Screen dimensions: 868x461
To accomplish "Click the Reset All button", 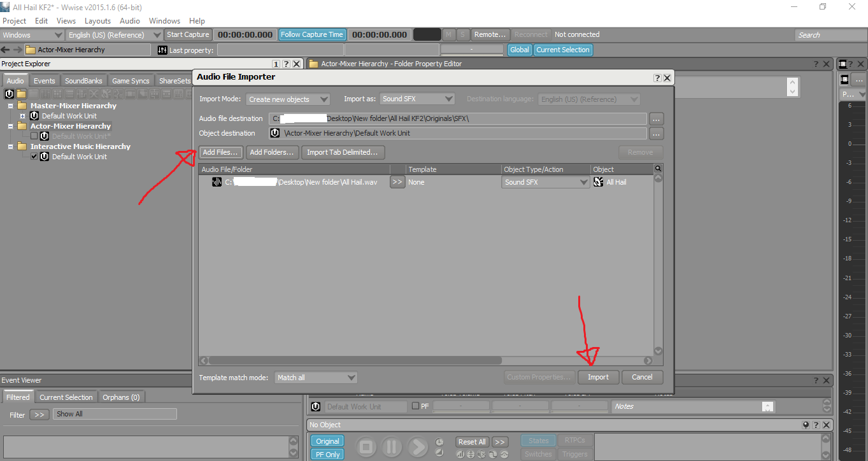I will click(472, 442).
